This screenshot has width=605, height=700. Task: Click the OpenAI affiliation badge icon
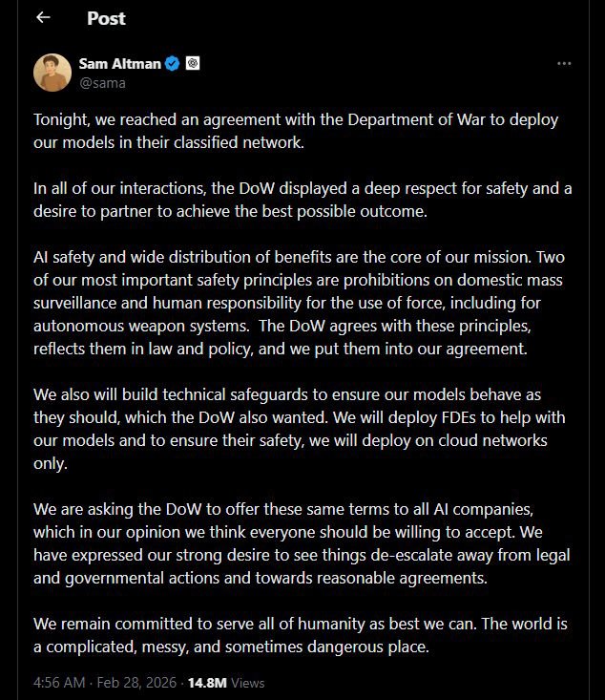click(193, 64)
